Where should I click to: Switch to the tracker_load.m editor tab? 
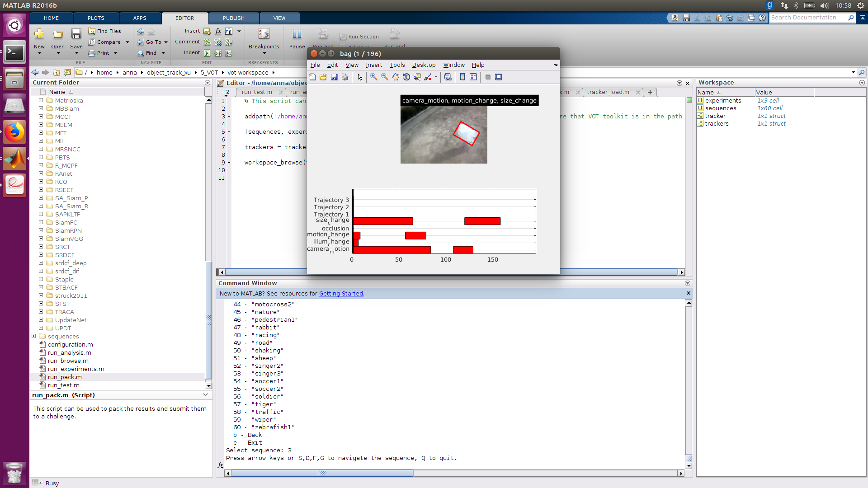pyautogui.click(x=608, y=92)
